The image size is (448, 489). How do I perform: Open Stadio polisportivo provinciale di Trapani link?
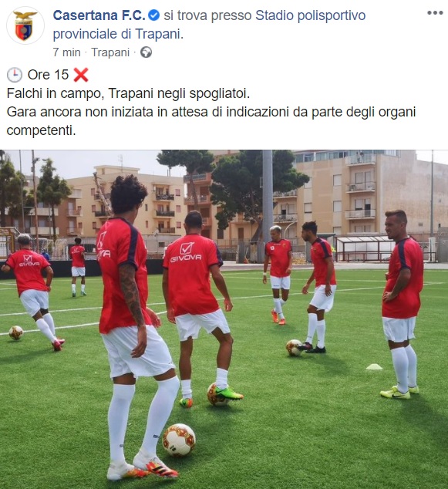pyautogui.click(x=209, y=25)
